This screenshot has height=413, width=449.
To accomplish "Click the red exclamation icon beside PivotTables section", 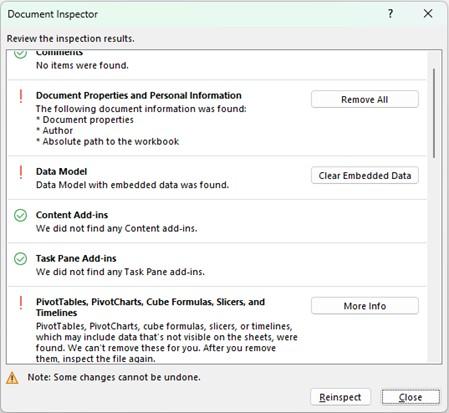I will pos(21,303).
